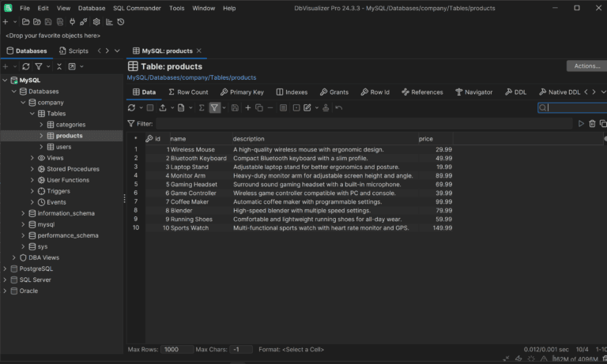Image resolution: width=607 pixels, height=364 pixels.
Task: Click the Max Chars input field
Action: [x=241, y=349]
